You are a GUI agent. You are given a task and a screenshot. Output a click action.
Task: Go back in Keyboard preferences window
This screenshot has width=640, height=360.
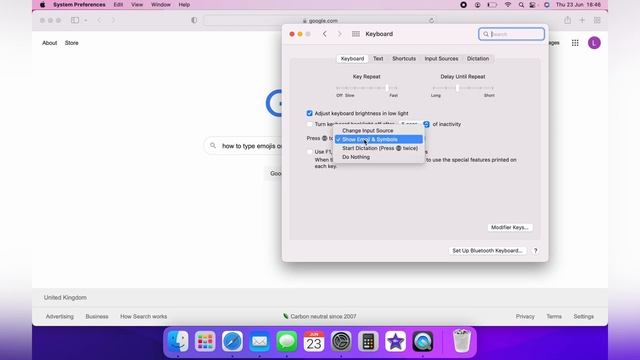[324, 34]
